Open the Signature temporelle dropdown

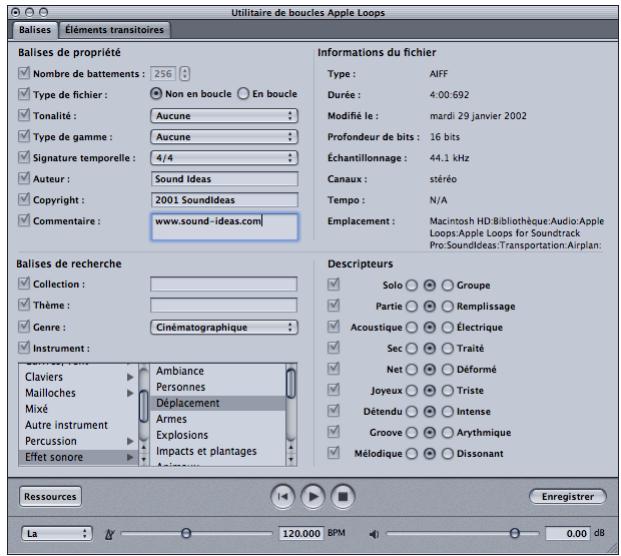coord(224,158)
